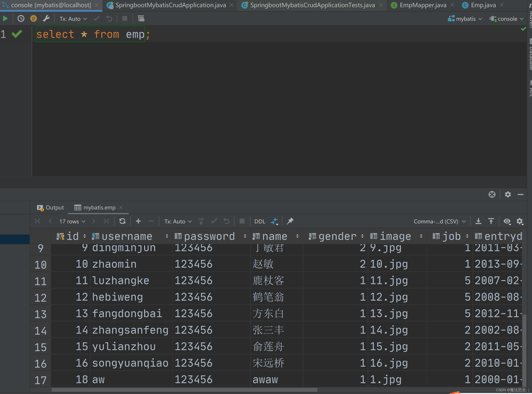Open console settings wrench icon
Viewport: 532px width, 394px height.
pyautogui.click(x=46, y=19)
